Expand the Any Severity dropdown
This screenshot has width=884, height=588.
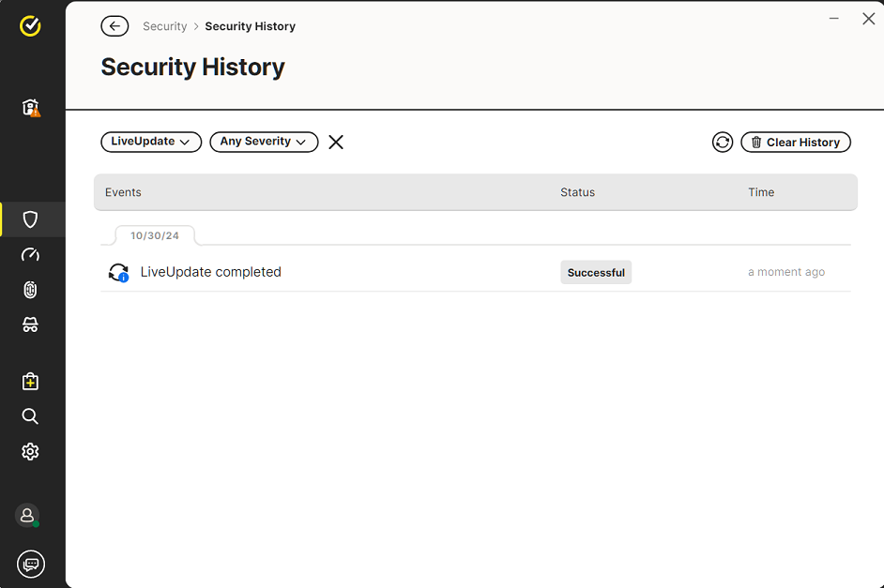coord(264,142)
